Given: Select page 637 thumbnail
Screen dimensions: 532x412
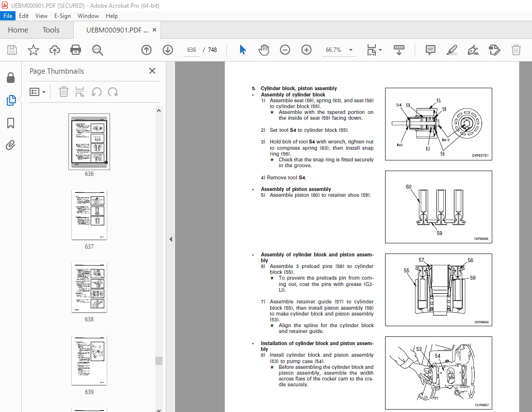Looking at the screenshot, I should (89, 215).
